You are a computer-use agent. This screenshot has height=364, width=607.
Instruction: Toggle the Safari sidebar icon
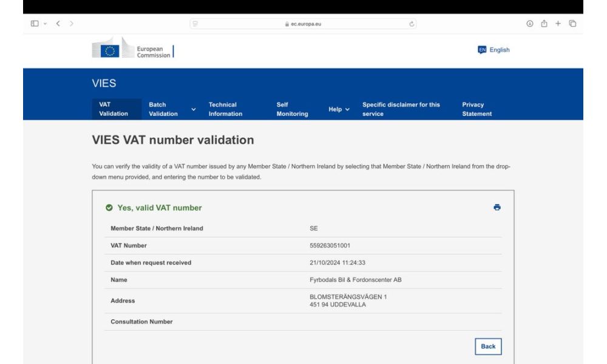coord(35,24)
